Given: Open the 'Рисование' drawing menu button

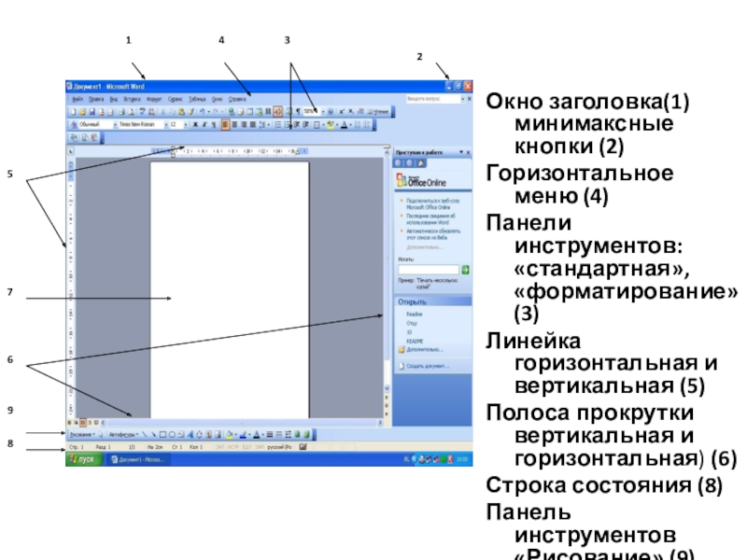Looking at the screenshot, I should [x=82, y=434].
